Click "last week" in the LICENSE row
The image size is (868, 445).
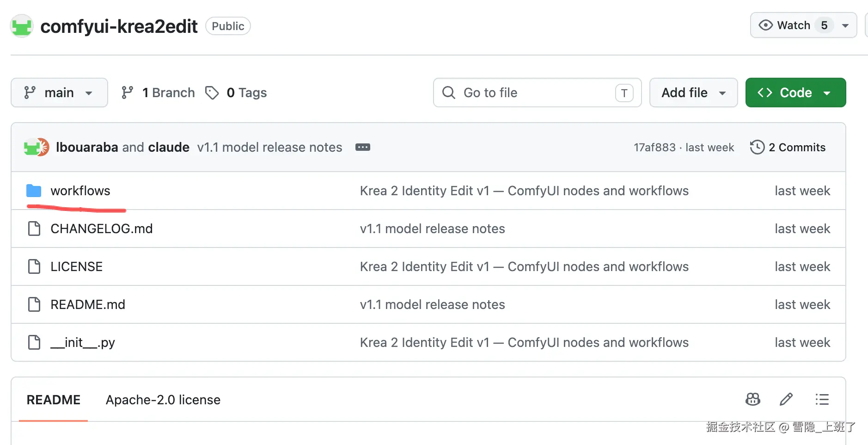pyautogui.click(x=802, y=266)
